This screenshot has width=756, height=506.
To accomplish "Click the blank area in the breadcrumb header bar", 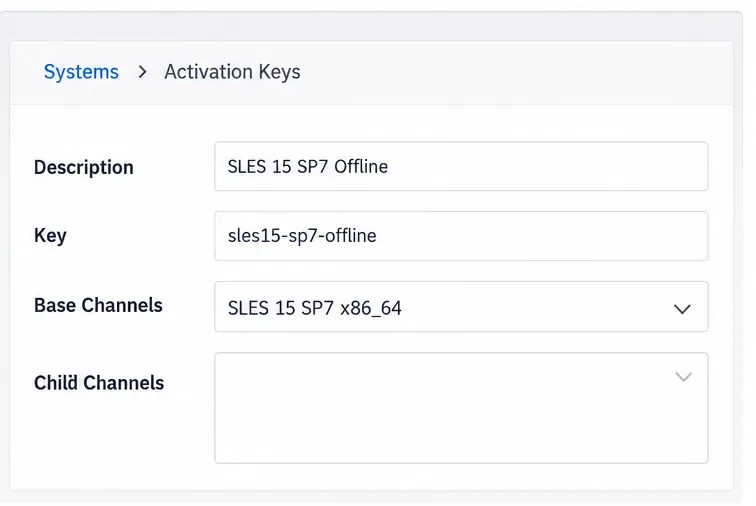I will [516, 72].
